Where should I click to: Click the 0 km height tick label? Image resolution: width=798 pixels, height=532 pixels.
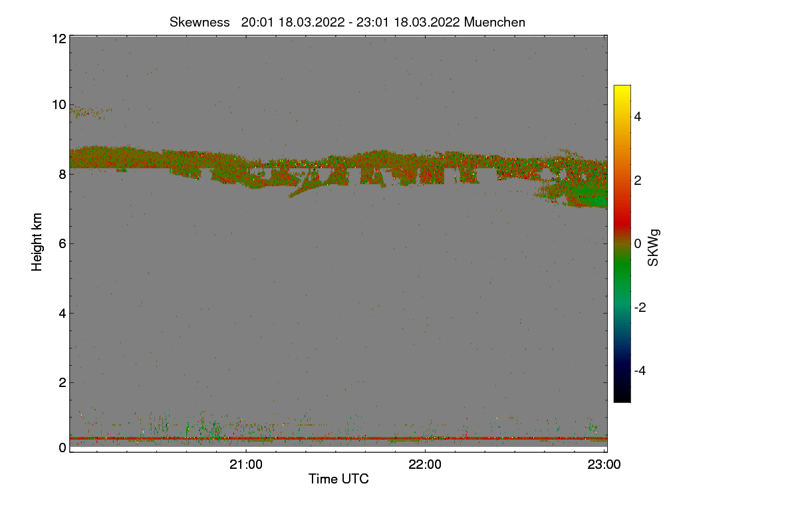click(x=62, y=448)
